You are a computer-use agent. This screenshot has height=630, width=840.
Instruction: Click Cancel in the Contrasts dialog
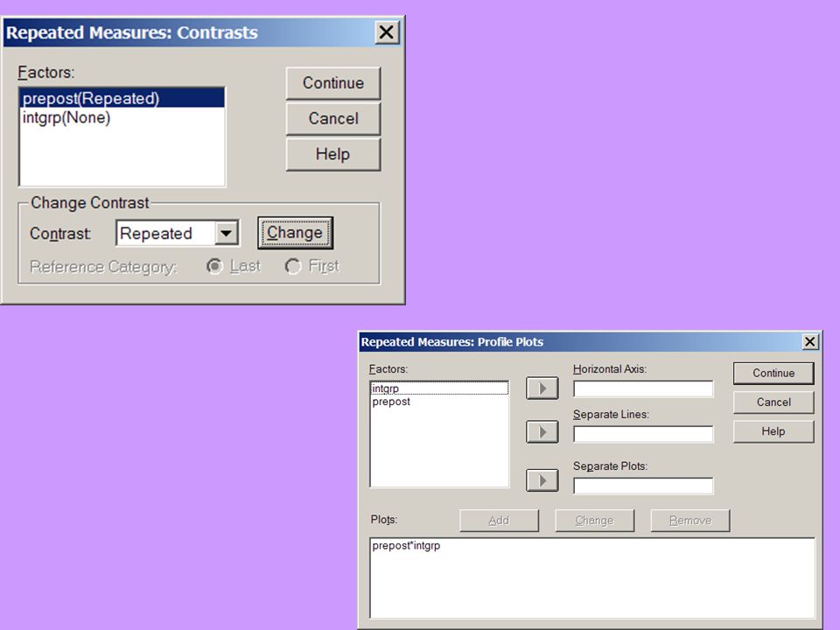[x=333, y=118]
